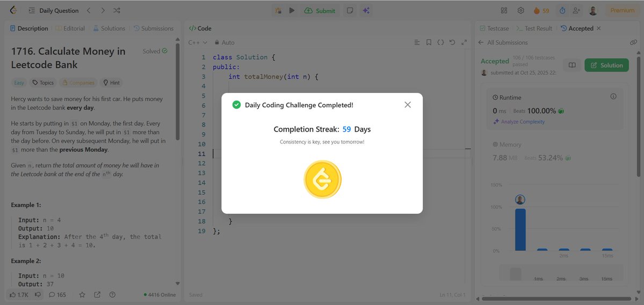Click the green Solution button
Image resolution: width=644 pixels, height=305 pixels.
click(606, 66)
